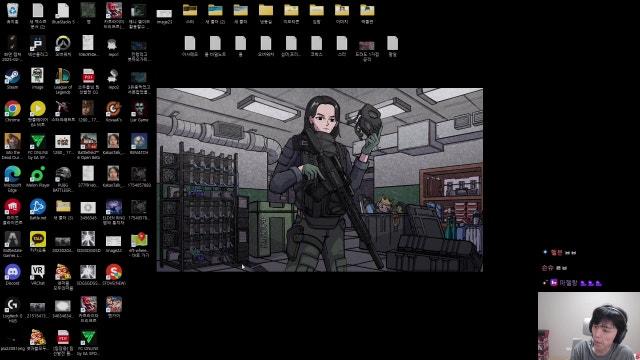Open the Liar Game desktop icon
This screenshot has height=360, width=640.
pyautogui.click(x=139, y=111)
